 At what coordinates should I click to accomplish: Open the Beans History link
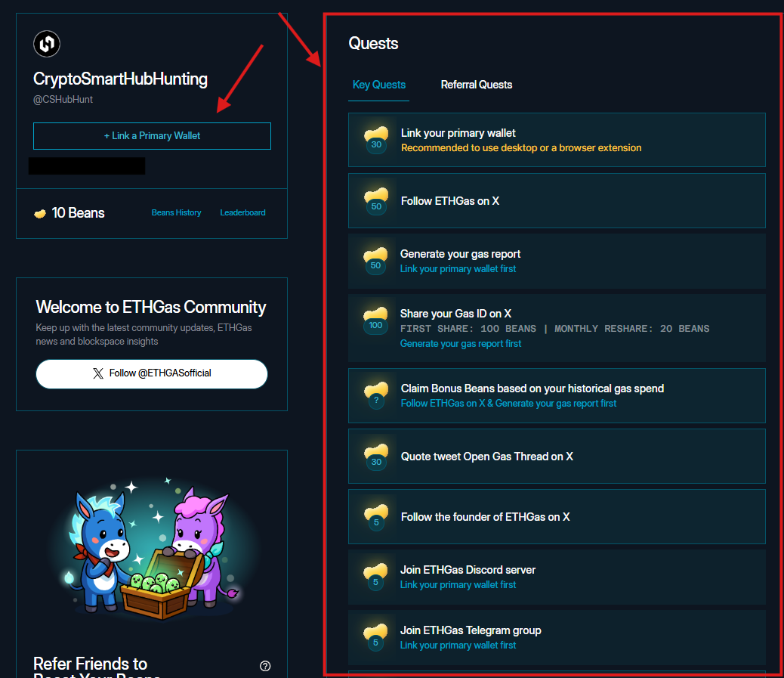pyautogui.click(x=176, y=213)
